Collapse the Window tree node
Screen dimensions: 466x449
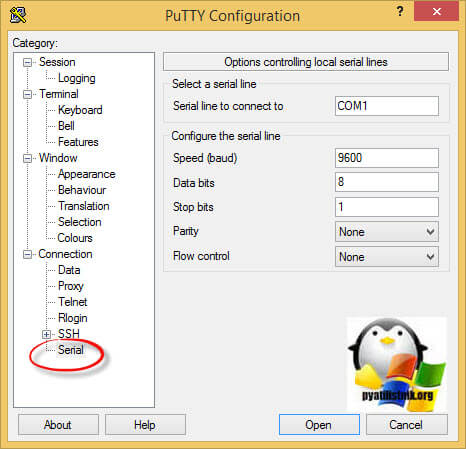pos(27,158)
